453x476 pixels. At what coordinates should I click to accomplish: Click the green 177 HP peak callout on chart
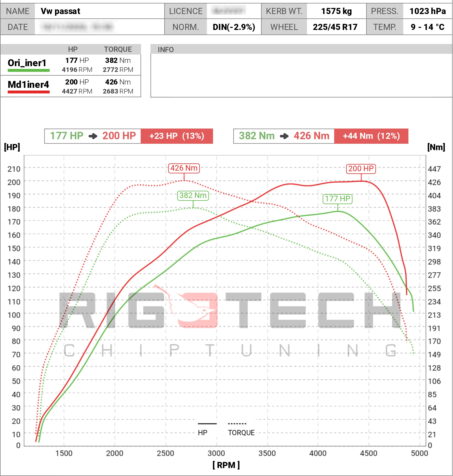pyautogui.click(x=337, y=199)
